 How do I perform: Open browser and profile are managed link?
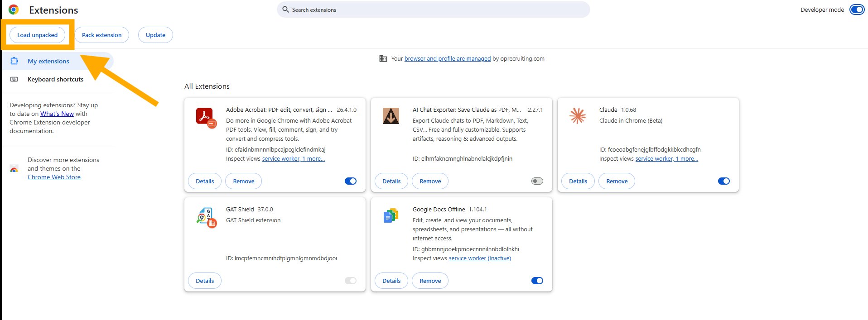click(448, 58)
